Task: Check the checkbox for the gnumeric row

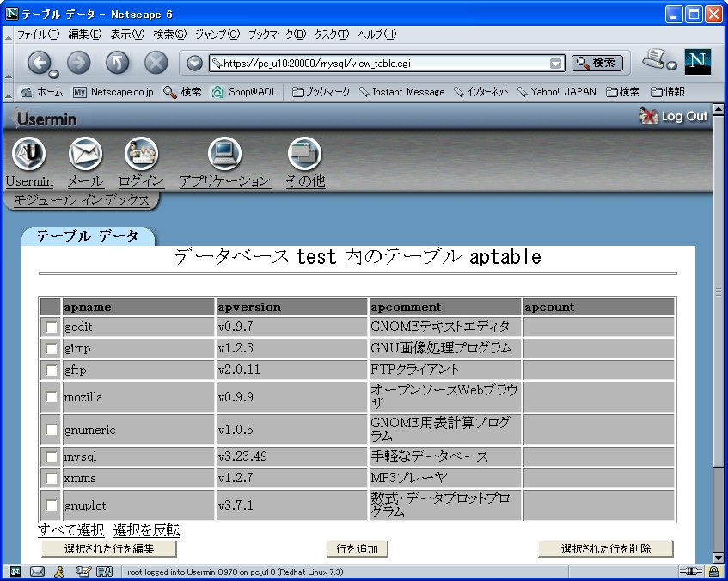Action: (51, 430)
